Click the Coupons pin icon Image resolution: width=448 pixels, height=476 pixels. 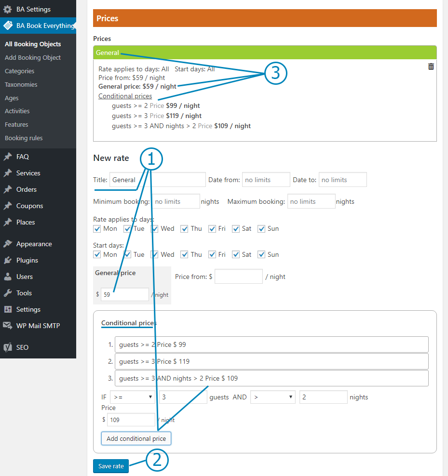pos(8,206)
